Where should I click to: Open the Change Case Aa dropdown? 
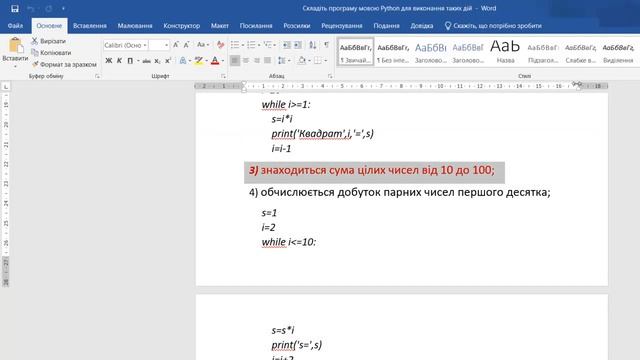(202, 45)
